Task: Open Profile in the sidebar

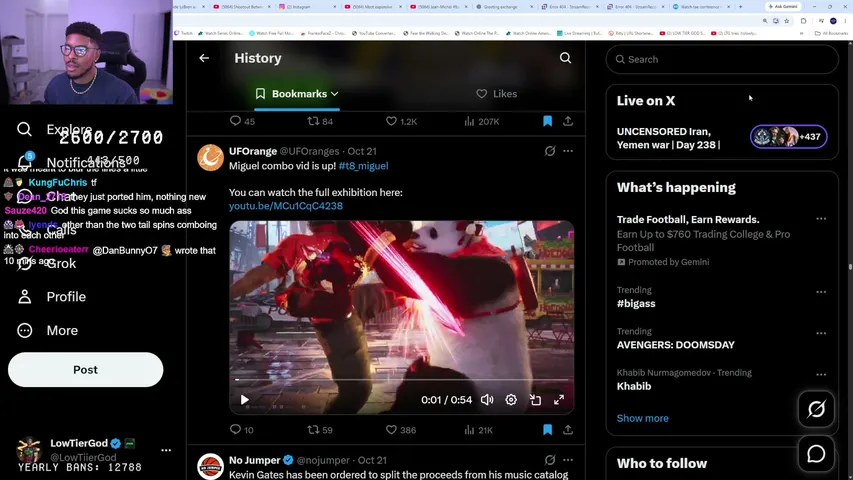Action: click(x=52, y=297)
